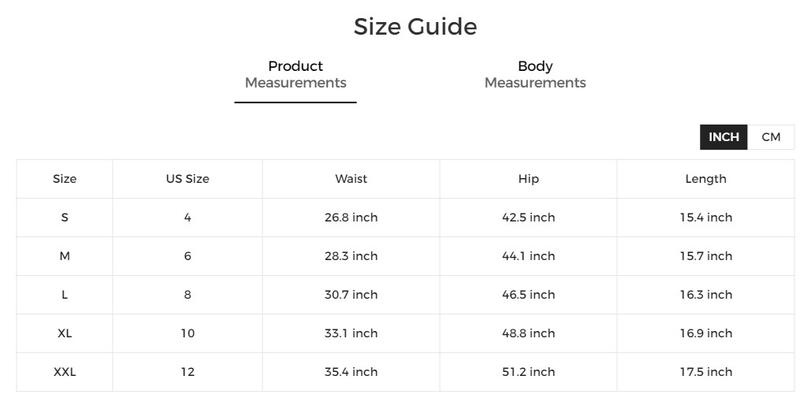Click the Waist column header

[x=351, y=179]
